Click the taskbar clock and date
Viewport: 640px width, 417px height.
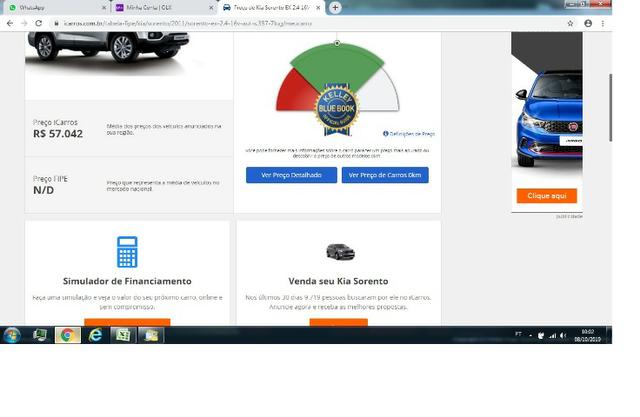pos(588,335)
